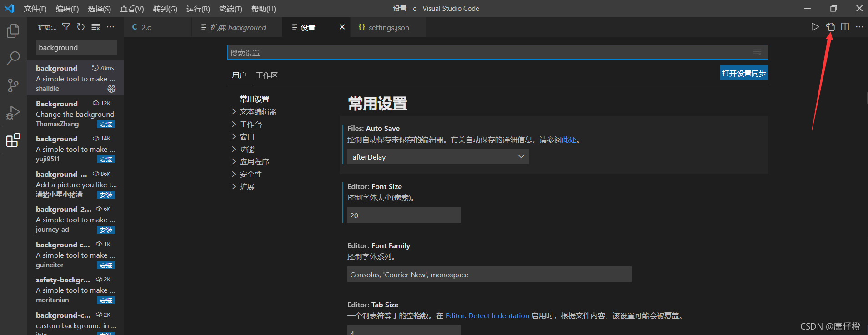Screen dimensions: 868x335
Task: Install background extension by guineitor
Action: coord(106,265)
